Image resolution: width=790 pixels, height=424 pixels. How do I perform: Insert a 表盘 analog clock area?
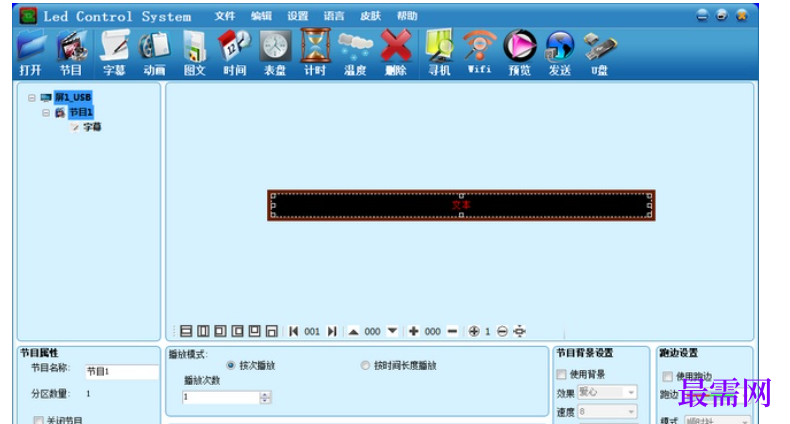pos(275,52)
